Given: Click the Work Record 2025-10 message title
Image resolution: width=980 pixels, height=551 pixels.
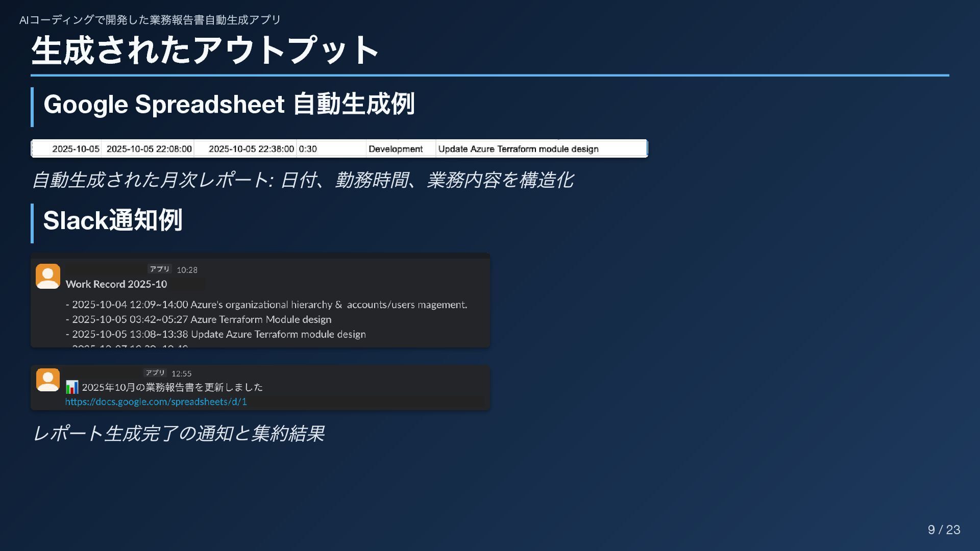Looking at the screenshot, I should [x=116, y=284].
